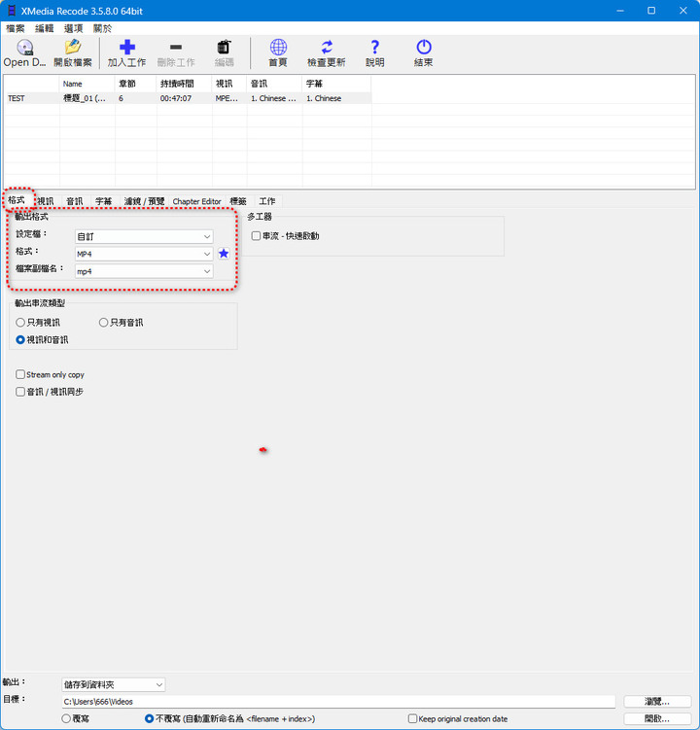Screen dimensions: 700x730
Task: Click the 'MPE...' video cell
Action: (229, 98)
